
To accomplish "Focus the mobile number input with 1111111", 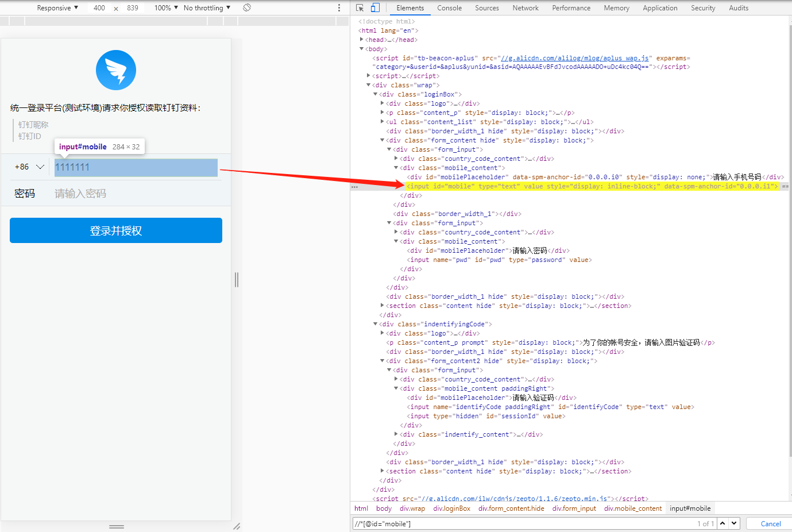I will coord(136,167).
